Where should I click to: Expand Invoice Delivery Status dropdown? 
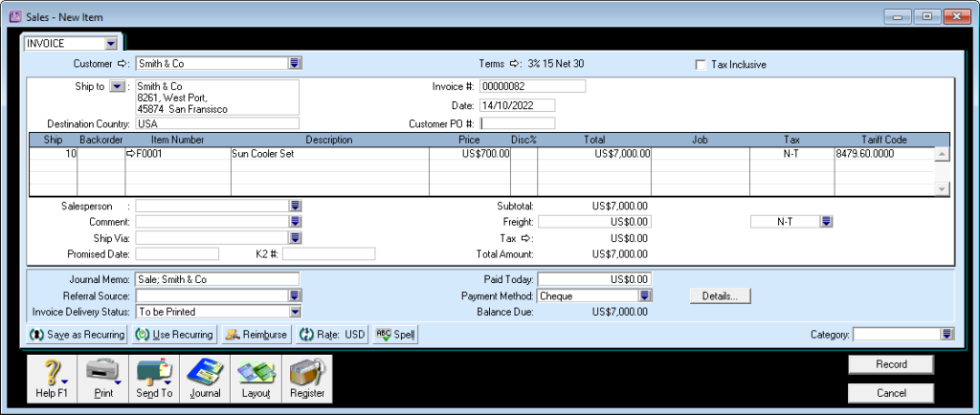295,311
